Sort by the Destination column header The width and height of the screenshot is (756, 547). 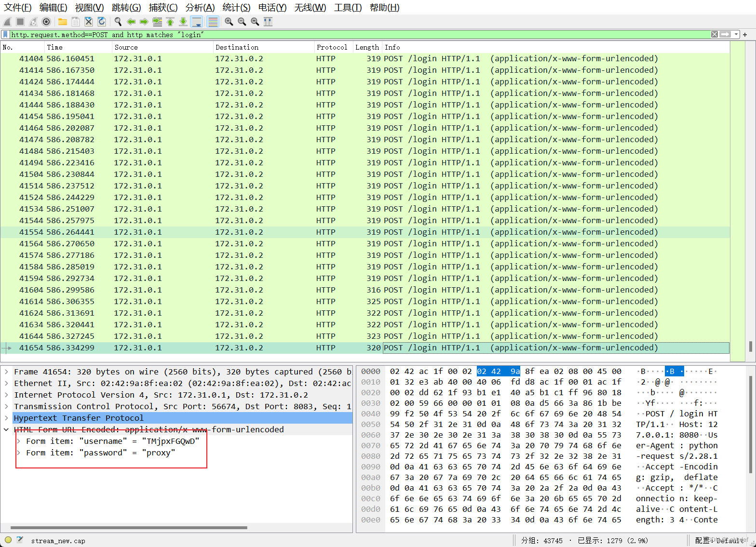[x=263, y=47]
